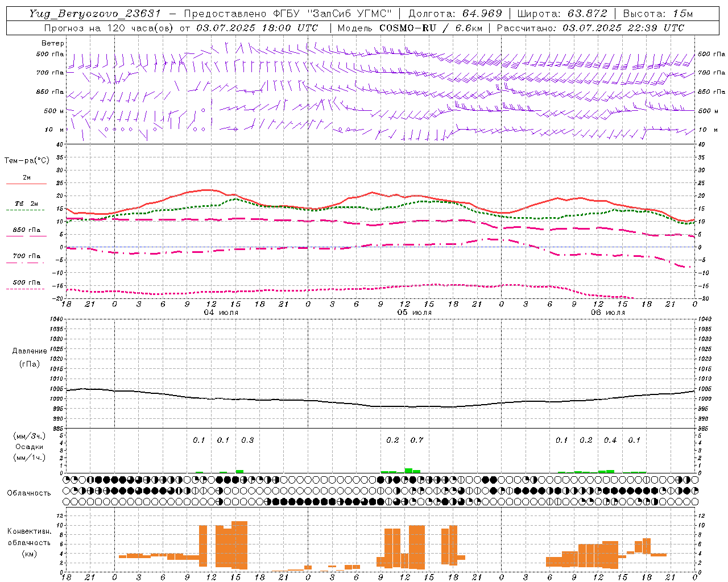The width and height of the screenshot is (728, 582).
Task: Click the Тем-ра(°C) panel label
Action: [x=27, y=161]
